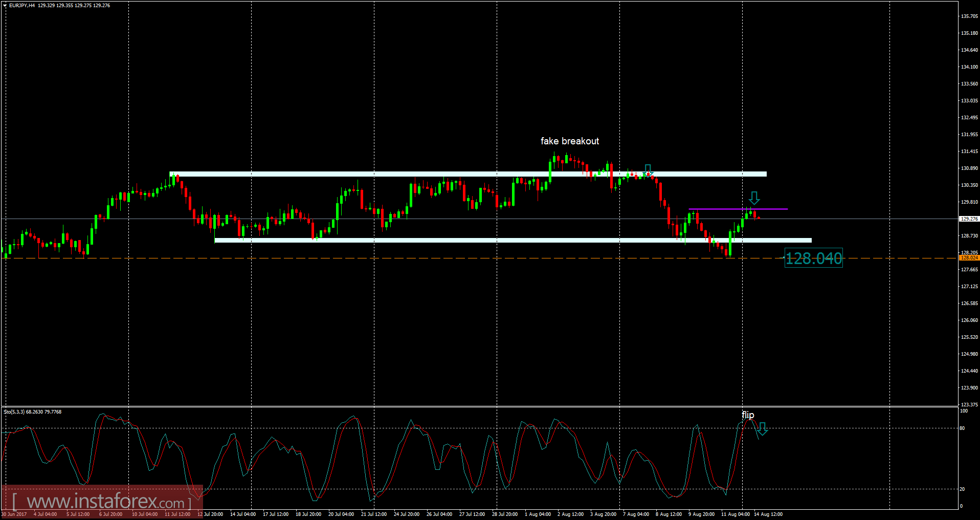Expand the EURJPY symbol dropdown triangle
980x520 pixels.
click(4, 6)
